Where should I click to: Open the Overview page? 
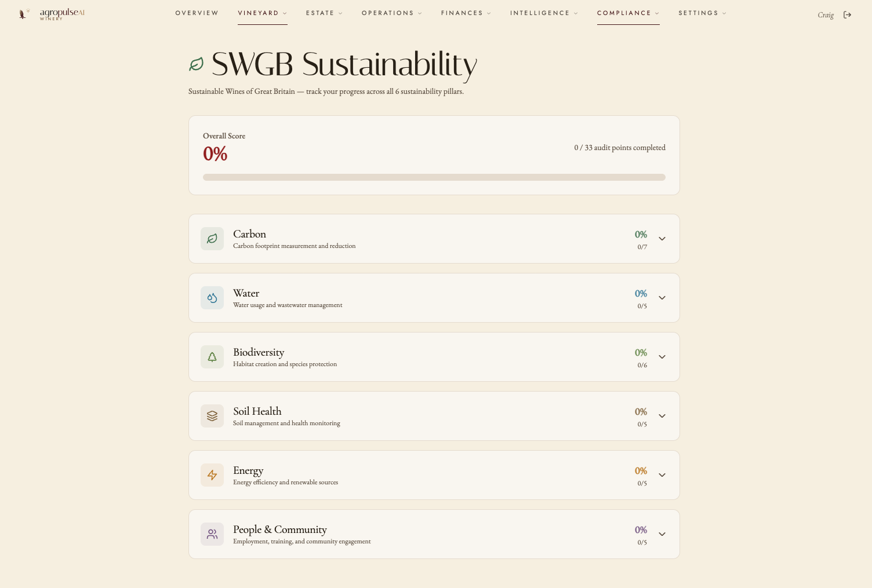click(197, 13)
